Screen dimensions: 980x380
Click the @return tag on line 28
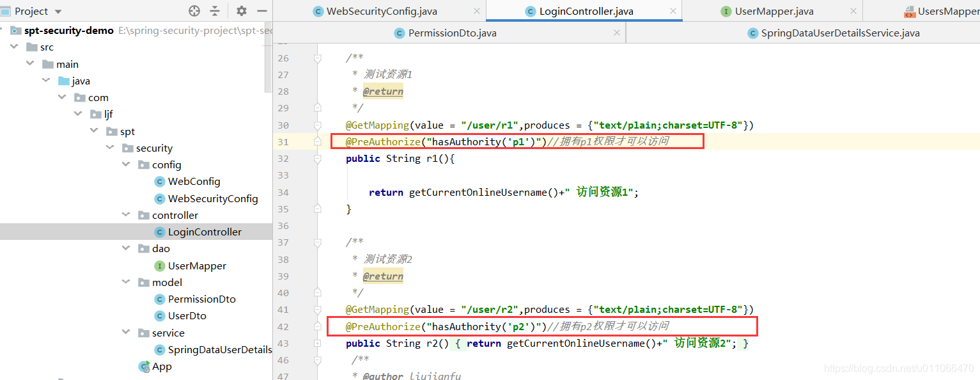383,91
